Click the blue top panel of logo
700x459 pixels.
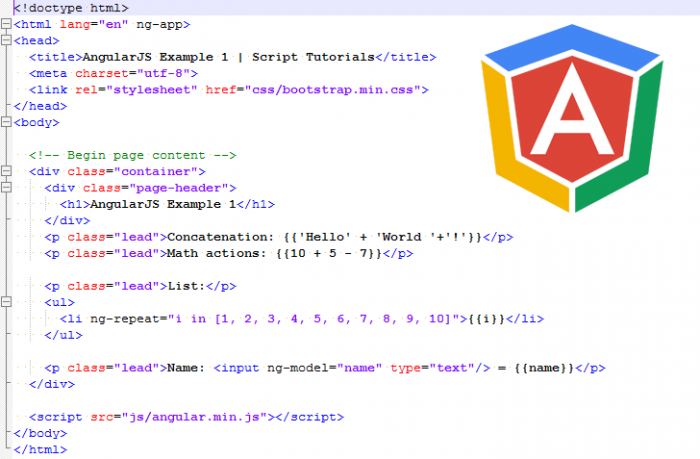coord(572,46)
